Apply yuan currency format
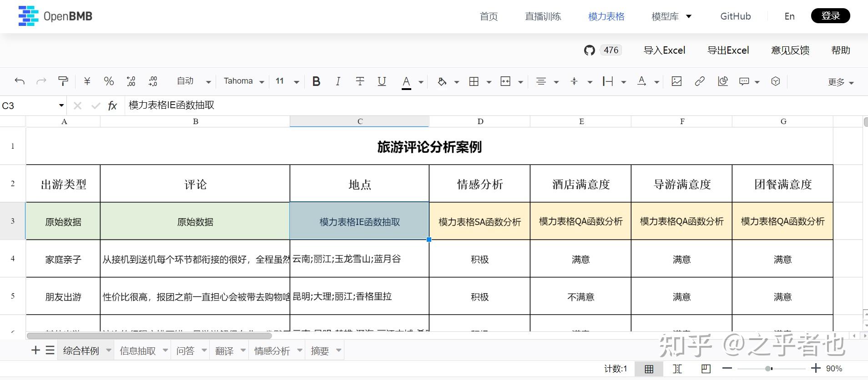This screenshot has height=380, width=868. tap(87, 81)
